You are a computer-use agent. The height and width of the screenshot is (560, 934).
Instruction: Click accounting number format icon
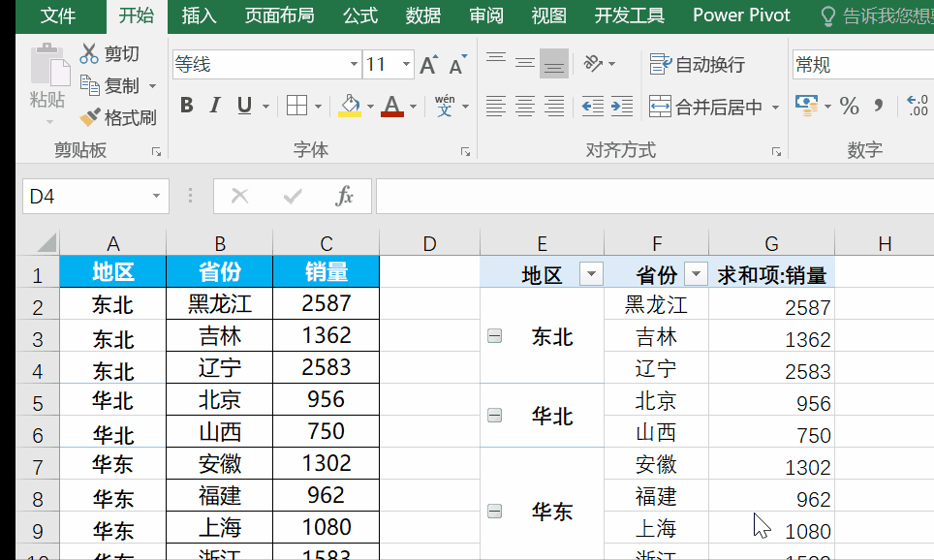[806, 106]
